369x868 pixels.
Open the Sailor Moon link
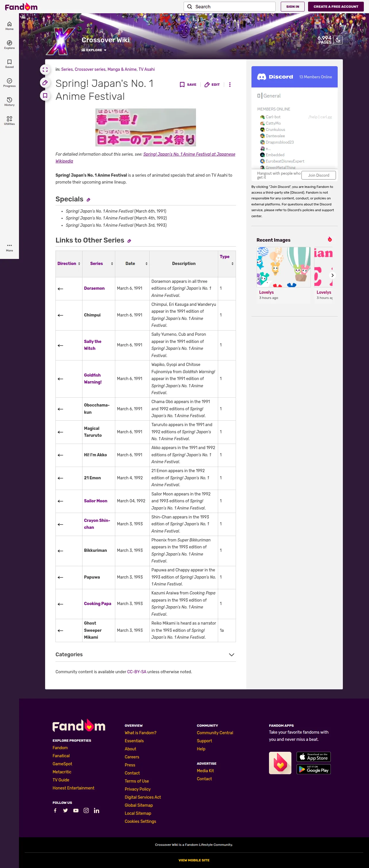[x=96, y=501]
